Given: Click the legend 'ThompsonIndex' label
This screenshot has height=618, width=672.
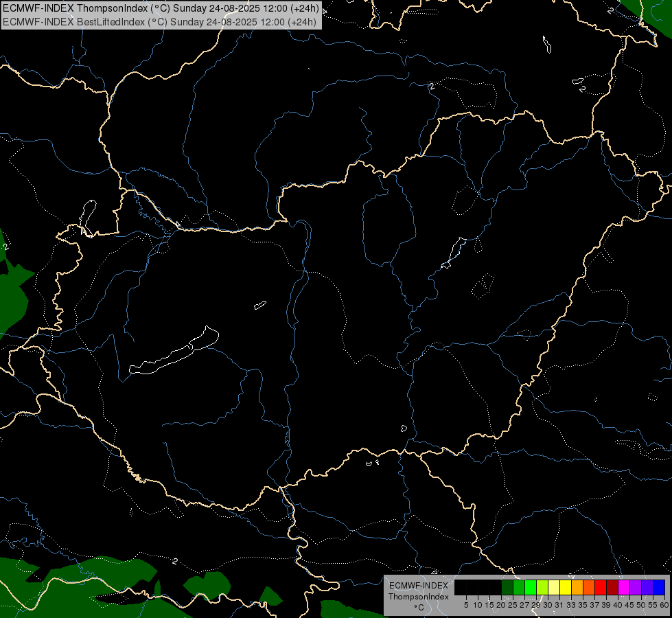Looking at the screenshot, I should click(x=419, y=597).
